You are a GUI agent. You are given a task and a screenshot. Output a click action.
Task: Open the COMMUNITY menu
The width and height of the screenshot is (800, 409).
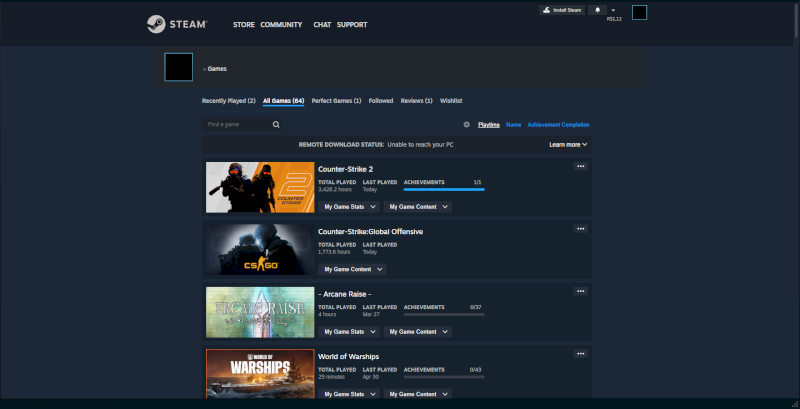281,24
